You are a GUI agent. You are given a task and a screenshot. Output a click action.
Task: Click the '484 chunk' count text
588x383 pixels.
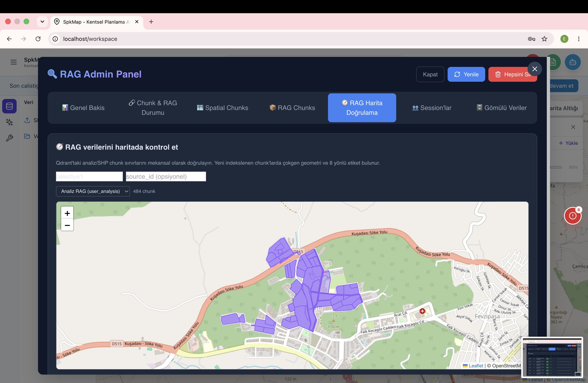click(x=144, y=191)
